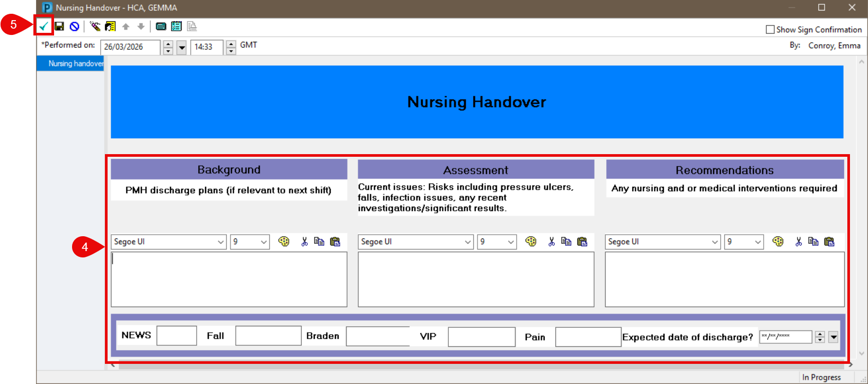Click the green Sign form checkmark

click(x=43, y=26)
